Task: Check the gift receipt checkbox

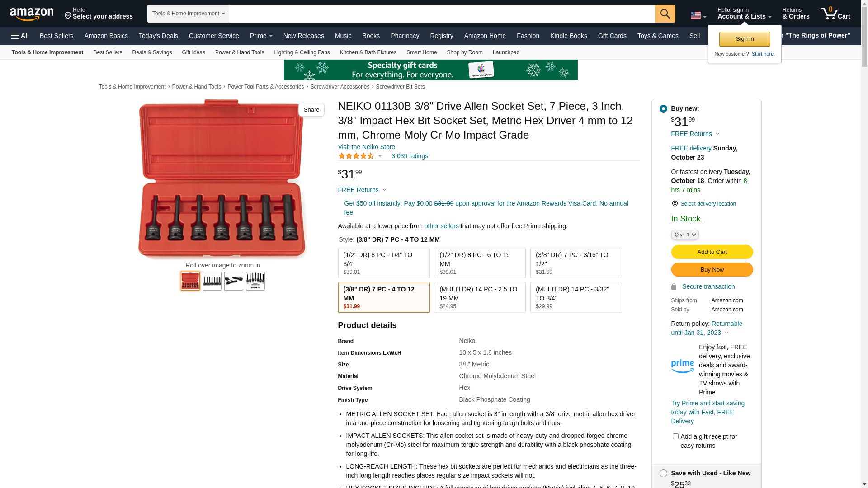Action: point(675,436)
